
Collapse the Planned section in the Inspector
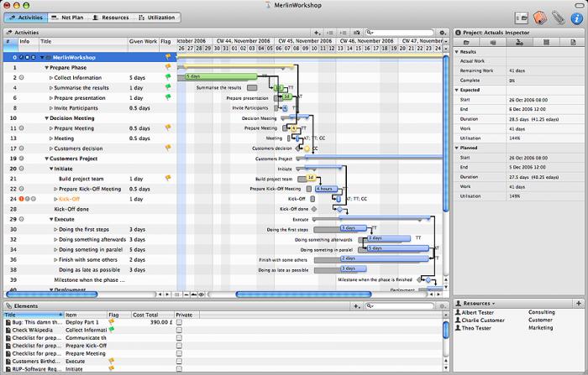click(457, 148)
